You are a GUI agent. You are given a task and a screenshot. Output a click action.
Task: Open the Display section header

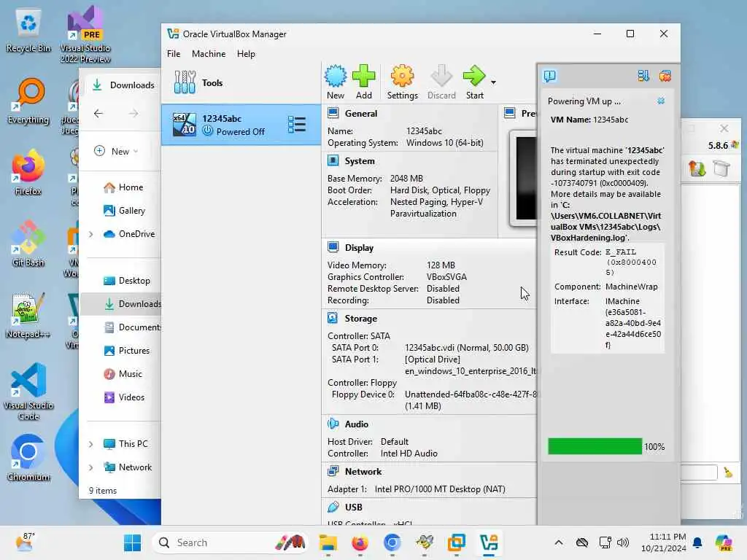pos(359,248)
